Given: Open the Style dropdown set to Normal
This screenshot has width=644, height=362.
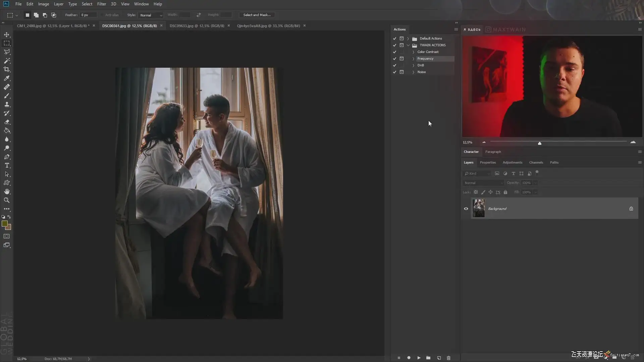Looking at the screenshot, I should [x=151, y=15].
